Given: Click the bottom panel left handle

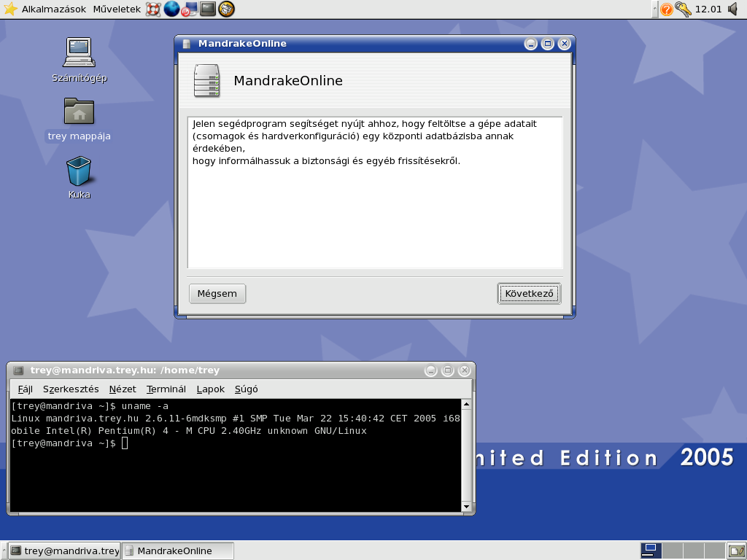Looking at the screenshot, I should [x=4, y=551].
